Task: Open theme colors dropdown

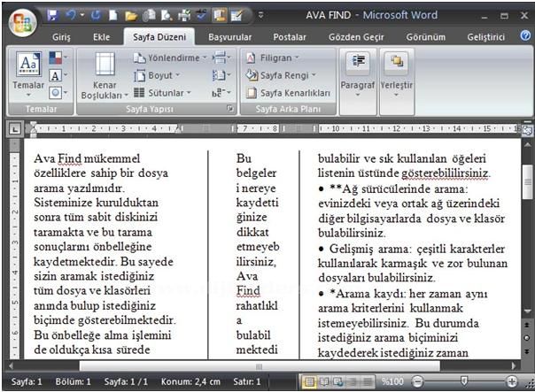Action: tap(58, 58)
